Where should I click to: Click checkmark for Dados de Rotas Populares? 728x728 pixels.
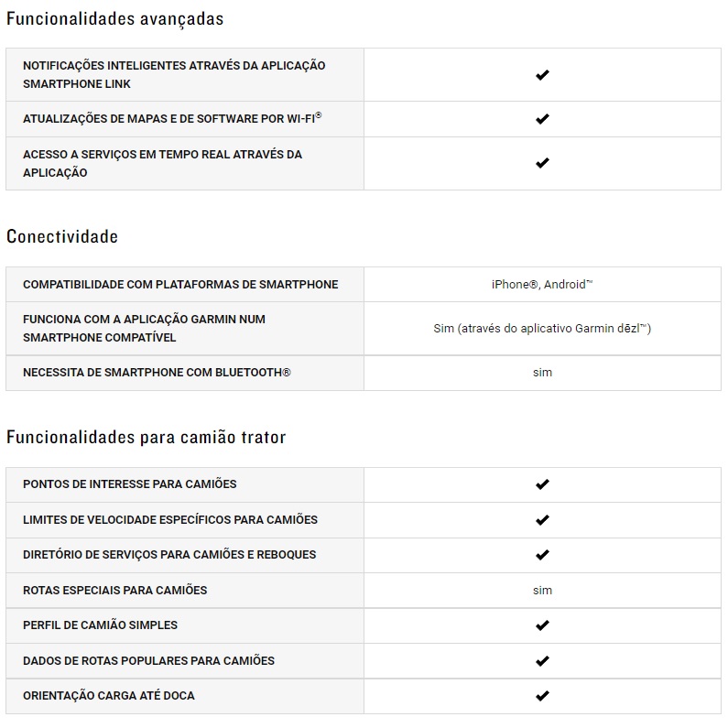click(542, 661)
